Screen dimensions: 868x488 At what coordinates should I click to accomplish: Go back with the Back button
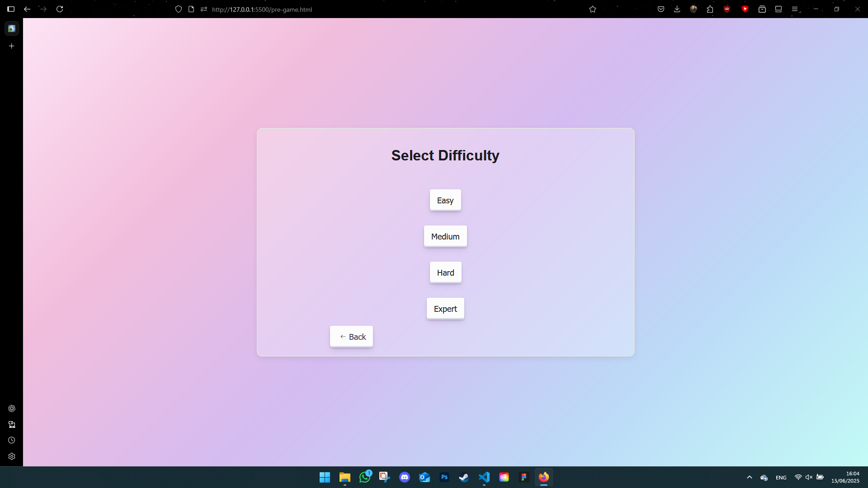352,337
